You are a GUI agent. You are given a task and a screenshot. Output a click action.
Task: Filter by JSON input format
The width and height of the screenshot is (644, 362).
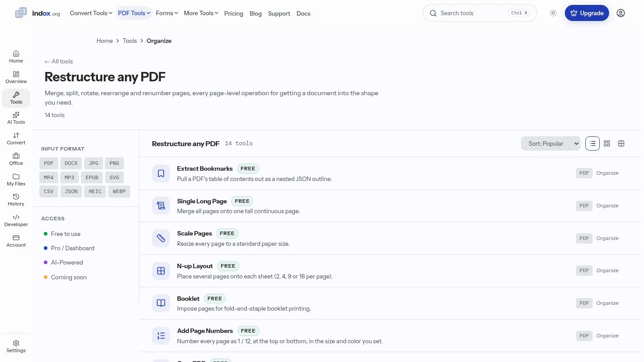[71, 191]
